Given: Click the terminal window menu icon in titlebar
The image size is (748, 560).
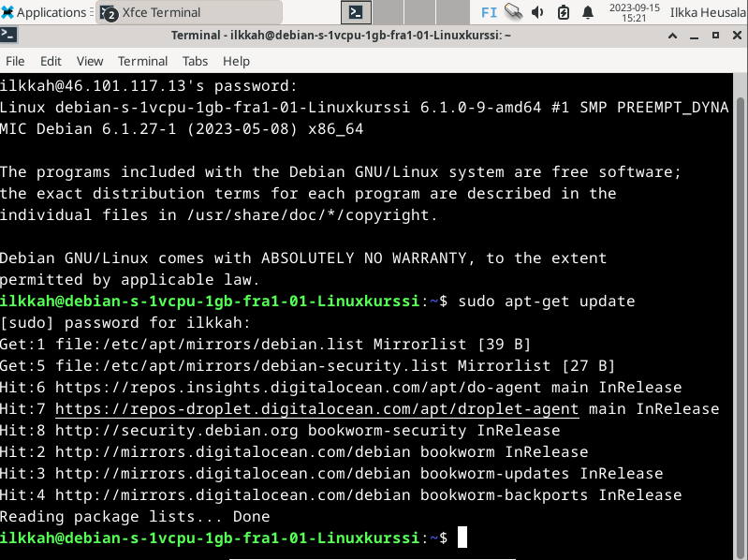Looking at the screenshot, I should 8,35.
